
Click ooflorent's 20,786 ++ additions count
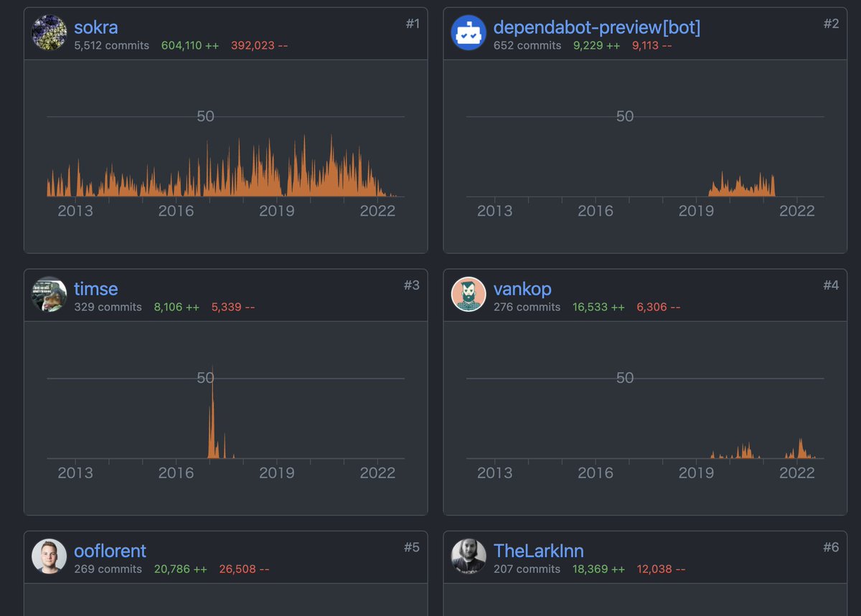(181, 569)
